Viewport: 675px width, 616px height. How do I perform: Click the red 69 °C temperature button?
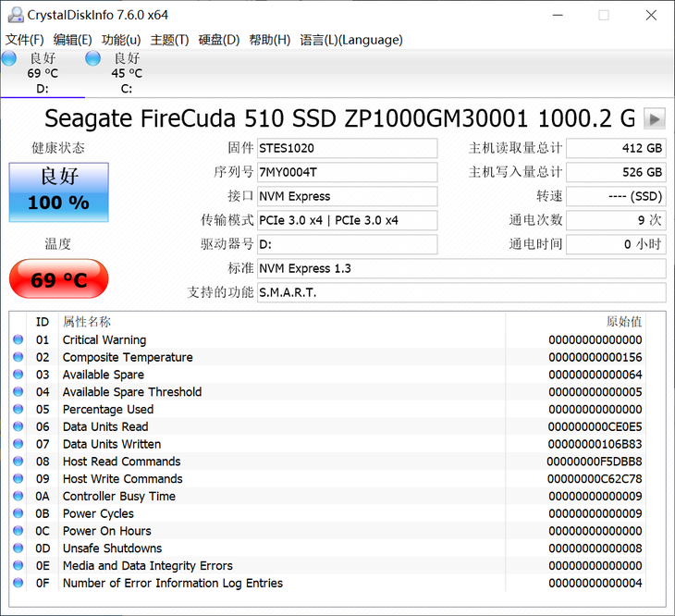[x=59, y=279]
